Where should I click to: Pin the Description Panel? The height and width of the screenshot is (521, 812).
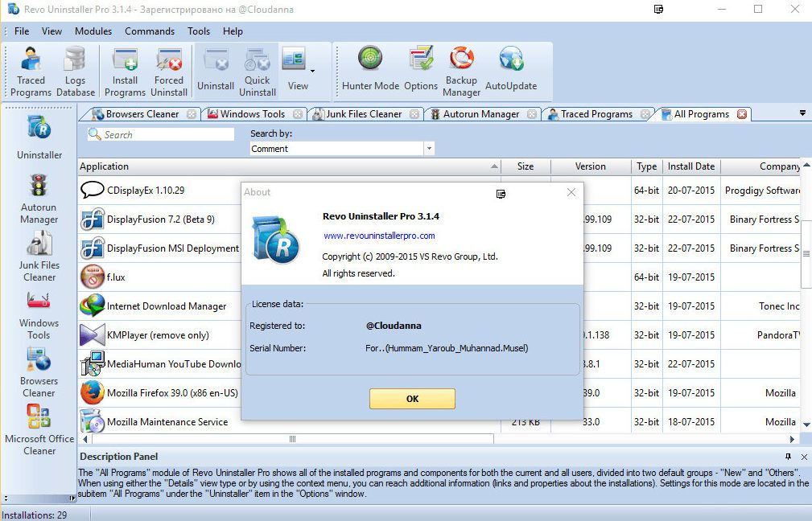pos(792,457)
